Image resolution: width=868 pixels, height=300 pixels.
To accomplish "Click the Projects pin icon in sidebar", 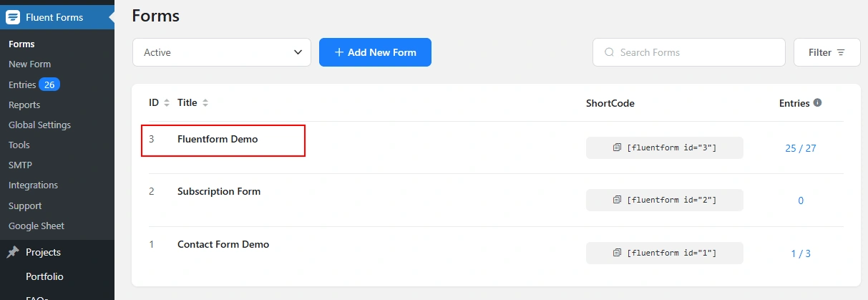I will tap(13, 252).
